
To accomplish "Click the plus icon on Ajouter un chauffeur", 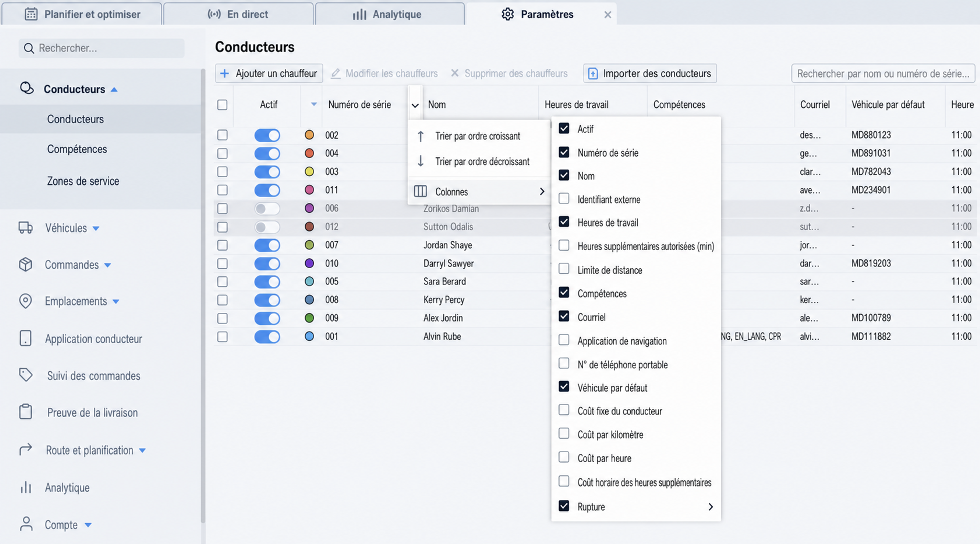I will click(225, 73).
